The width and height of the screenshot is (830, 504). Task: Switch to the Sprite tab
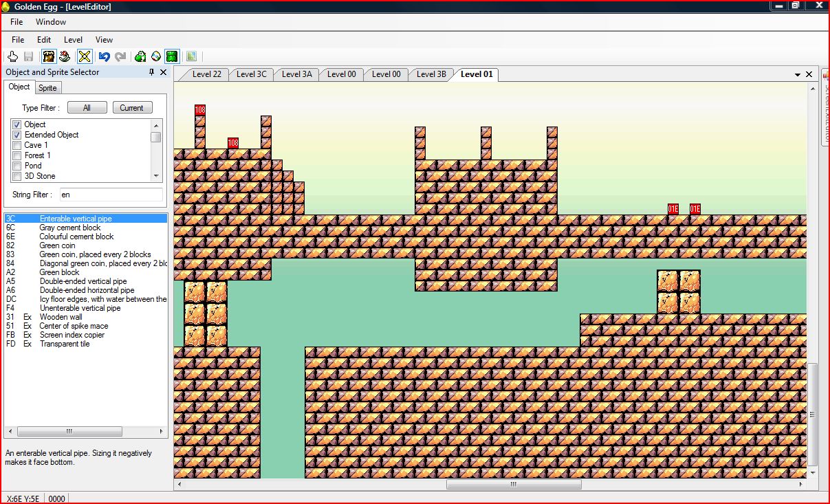coord(47,87)
